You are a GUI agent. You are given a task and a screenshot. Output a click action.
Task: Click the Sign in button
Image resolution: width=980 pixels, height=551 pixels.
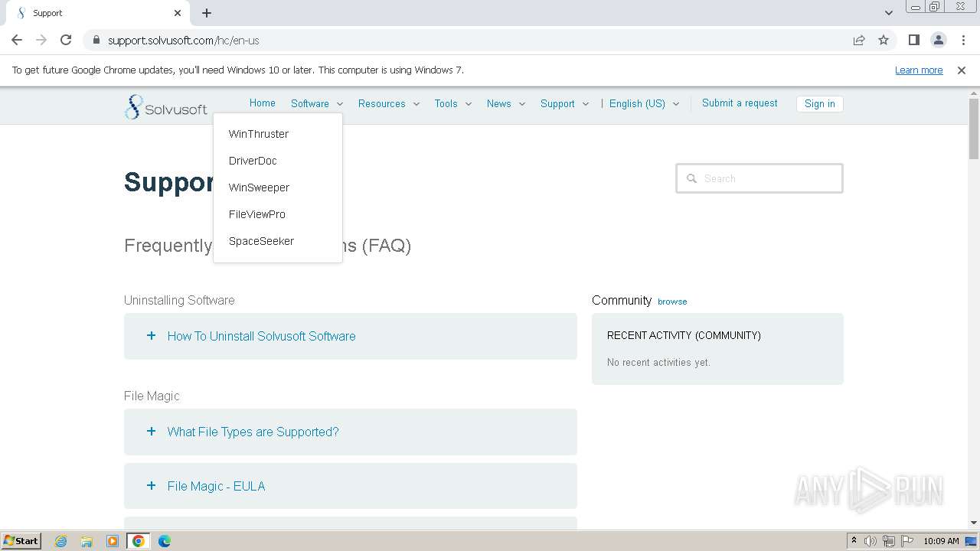tap(820, 104)
